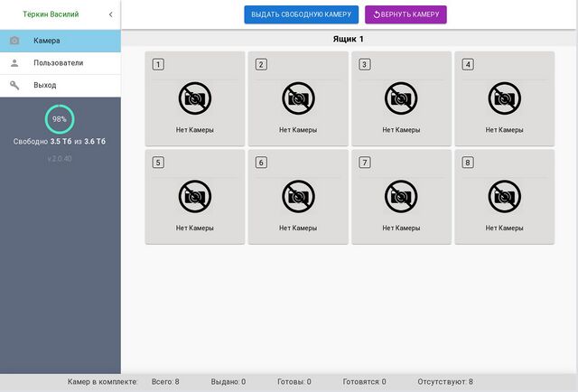Click the 98% circular storage indicator
The image size is (578, 392).
(60, 119)
